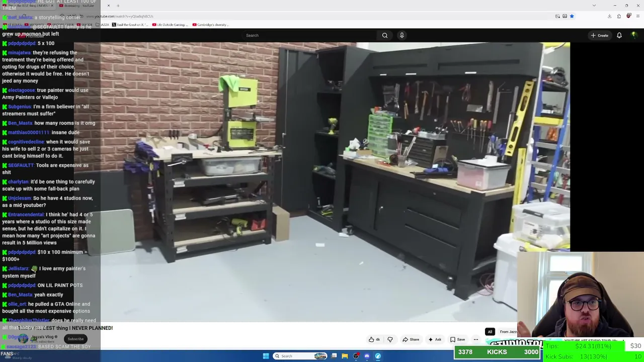This screenshot has width=644, height=362.
Task: Select the All filter chip
Action: tap(490, 332)
